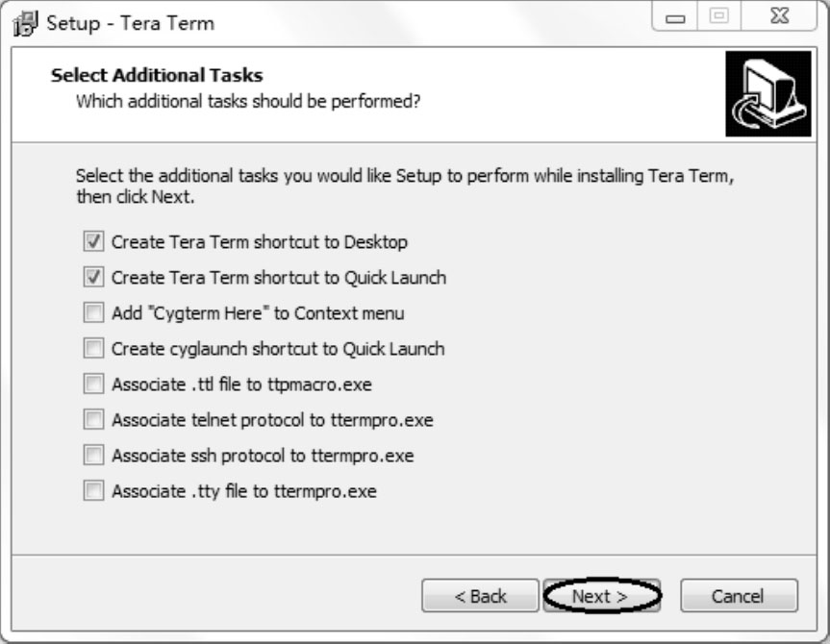Click the "Select Additional Tasks" heading
This screenshot has width=830, height=644.
[x=157, y=75]
